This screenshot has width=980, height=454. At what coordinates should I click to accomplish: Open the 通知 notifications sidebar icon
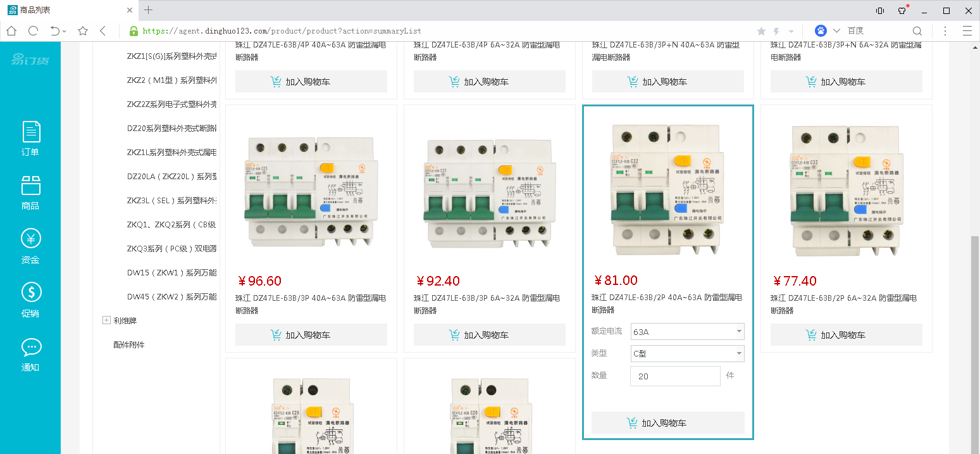[x=30, y=354]
